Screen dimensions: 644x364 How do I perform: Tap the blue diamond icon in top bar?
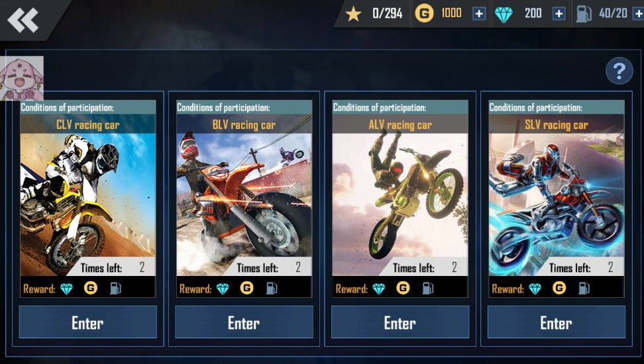tap(504, 15)
